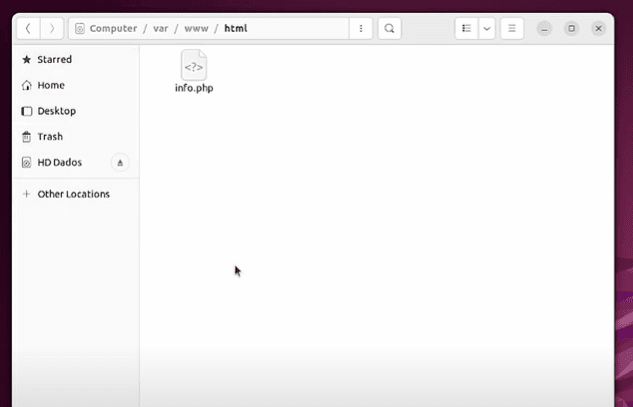Minimize the file manager window
633x407 pixels.
(x=545, y=29)
